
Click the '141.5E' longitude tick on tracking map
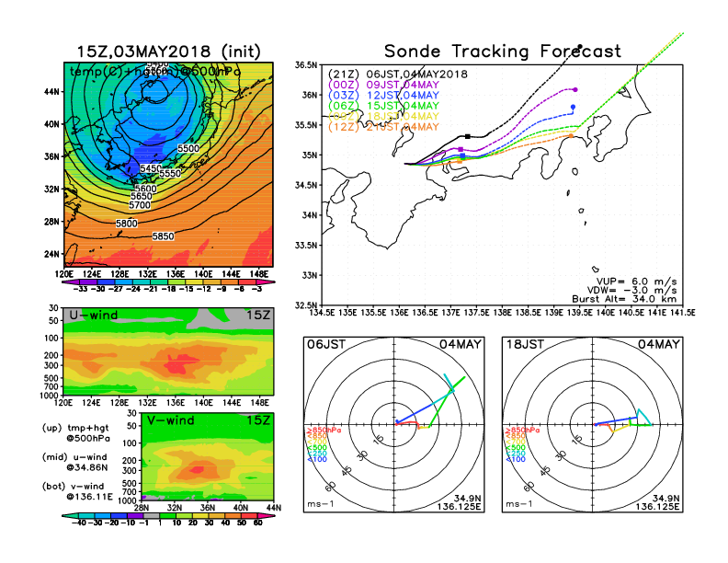tap(683, 313)
